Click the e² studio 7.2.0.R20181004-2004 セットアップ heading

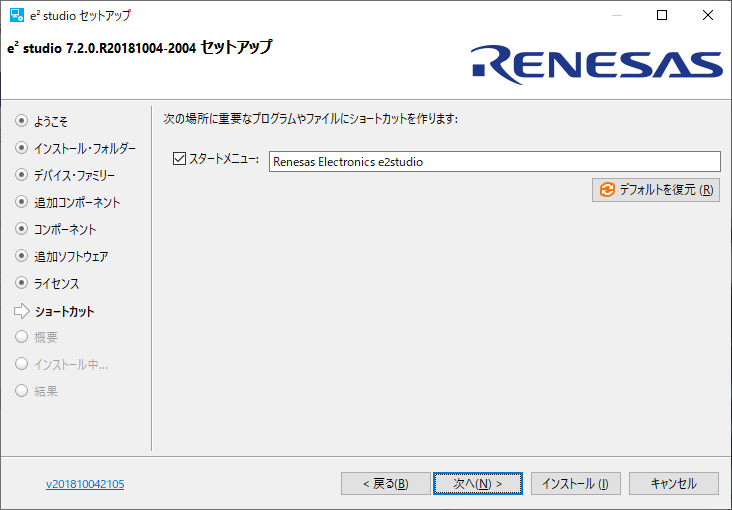pos(140,48)
